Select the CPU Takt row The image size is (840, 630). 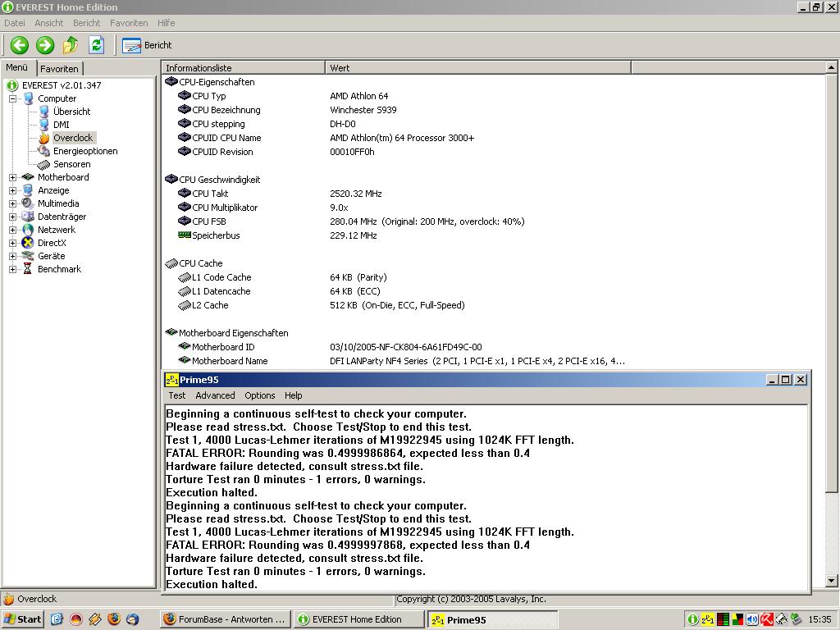click(x=493, y=194)
